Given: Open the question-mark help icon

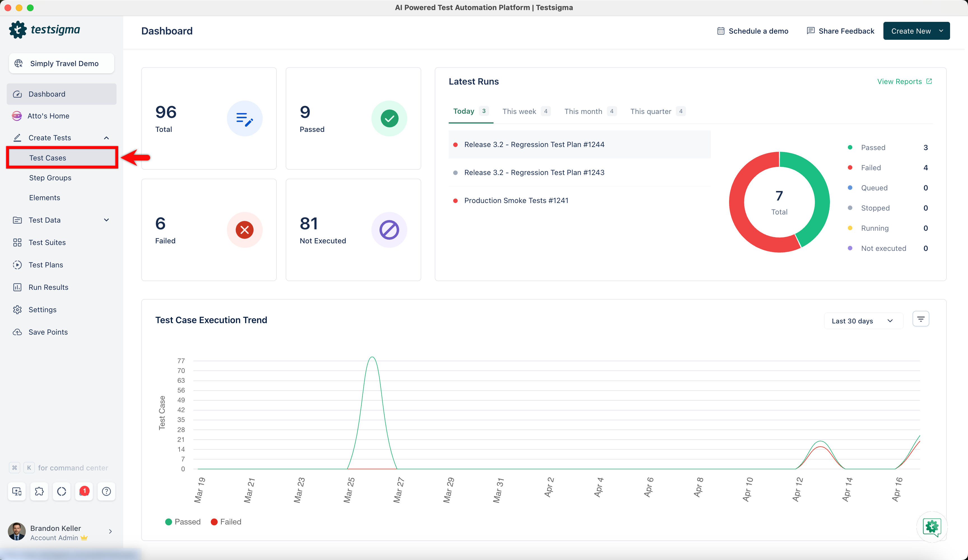Looking at the screenshot, I should (106, 491).
